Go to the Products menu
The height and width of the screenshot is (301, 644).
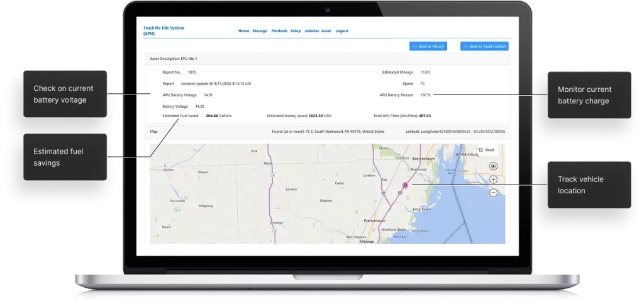pos(279,31)
